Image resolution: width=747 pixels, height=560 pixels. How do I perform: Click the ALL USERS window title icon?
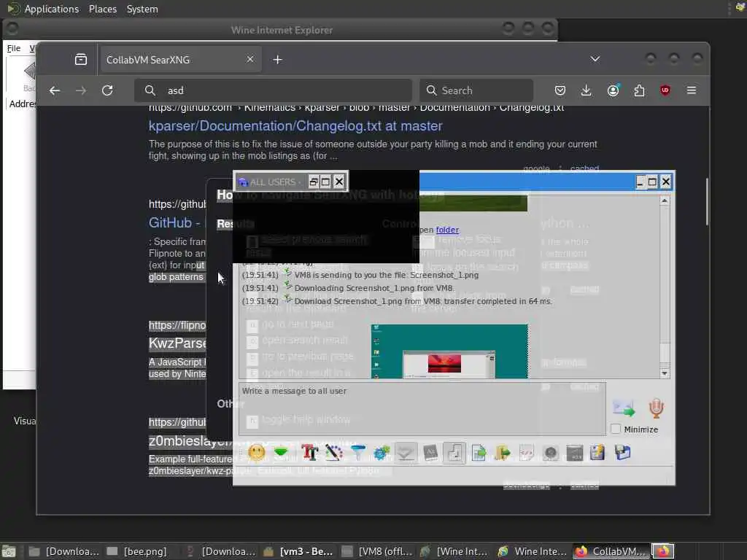pos(243,182)
